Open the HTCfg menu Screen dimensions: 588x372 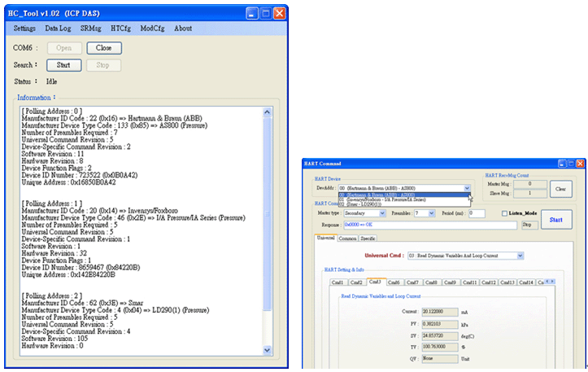point(120,28)
